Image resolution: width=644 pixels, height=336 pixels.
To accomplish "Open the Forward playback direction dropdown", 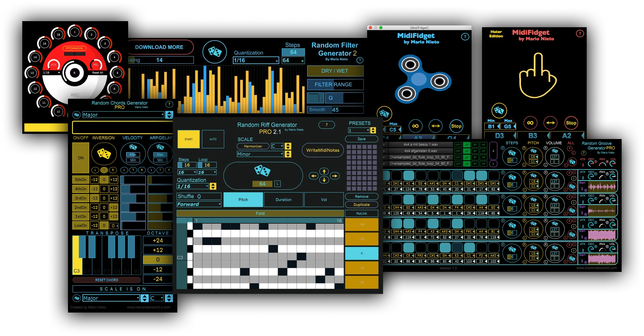I will [x=198, y=204].
